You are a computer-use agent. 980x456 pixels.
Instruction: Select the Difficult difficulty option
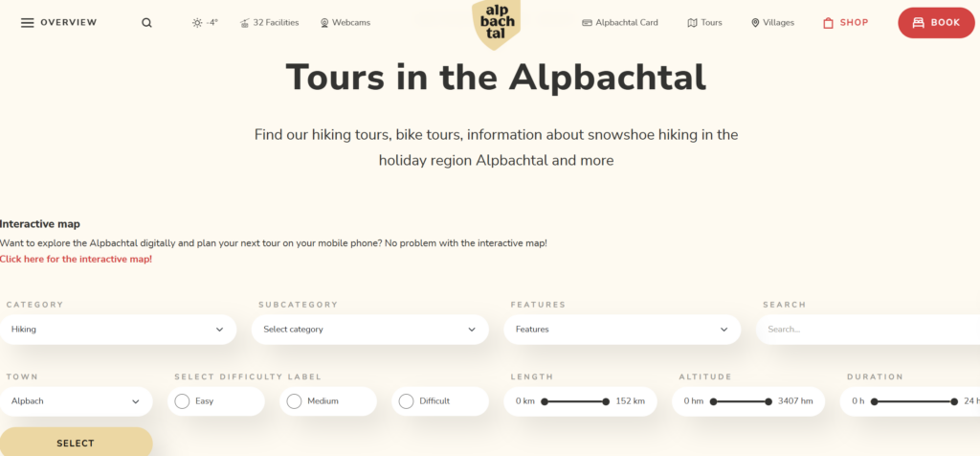click(x=406, y=401)
